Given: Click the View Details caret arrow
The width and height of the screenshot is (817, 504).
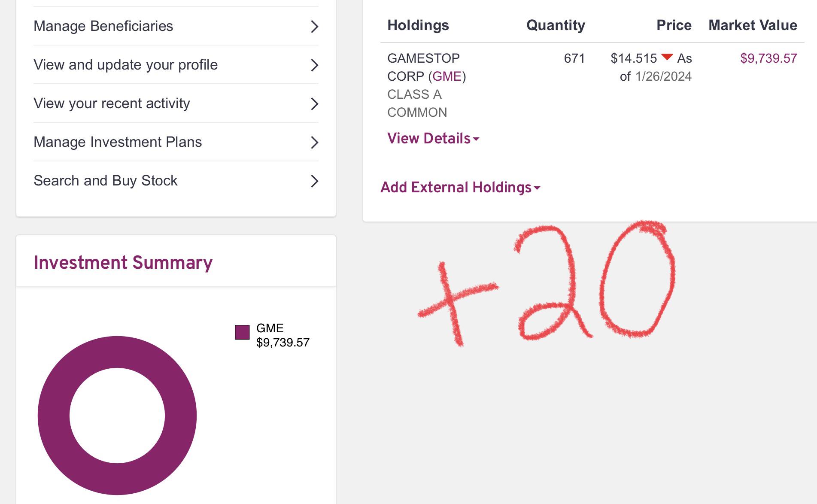Looking at the screenshot, I should click(x=476, y=139).
